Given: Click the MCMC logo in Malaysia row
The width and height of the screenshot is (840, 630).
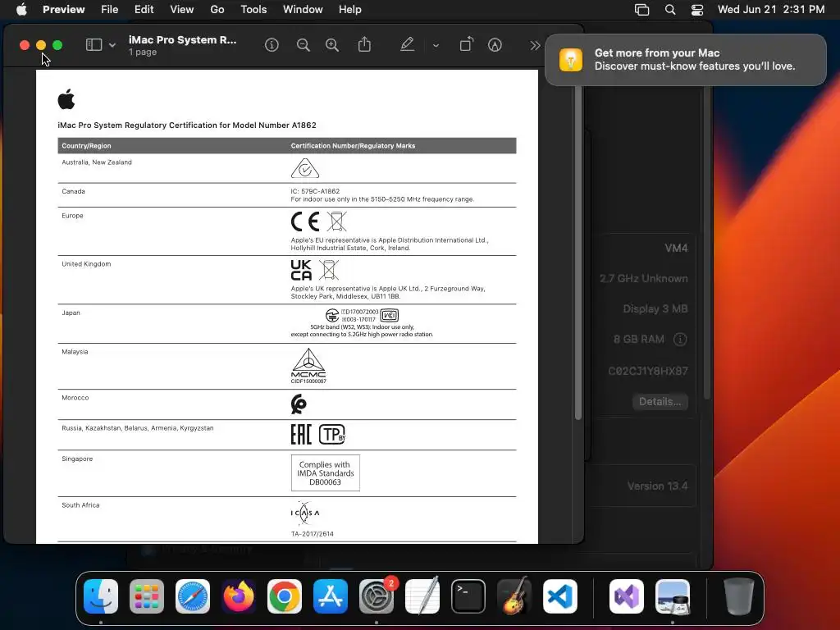Looking at the screenshot, I should click(x=308, y=365).
